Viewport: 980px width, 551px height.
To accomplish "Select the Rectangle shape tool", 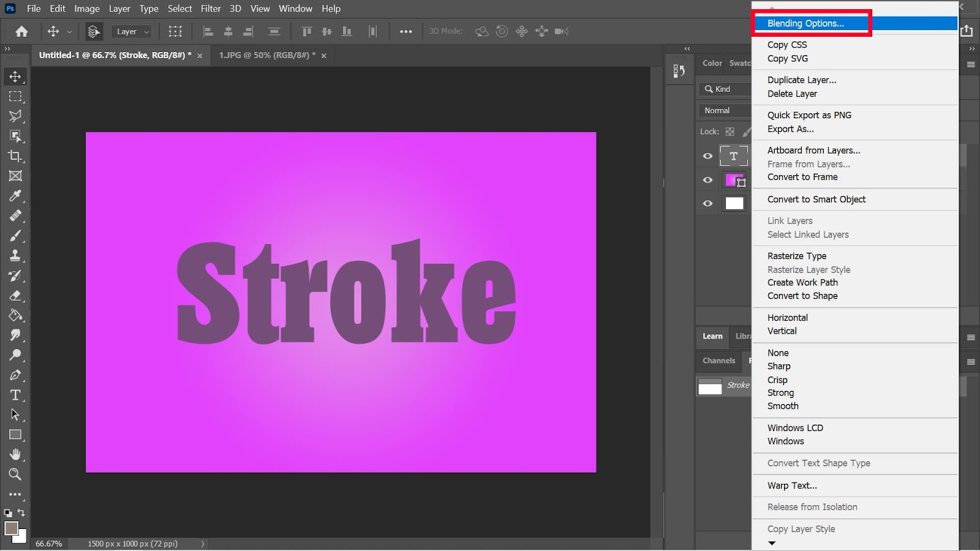I will pos(15,435).
